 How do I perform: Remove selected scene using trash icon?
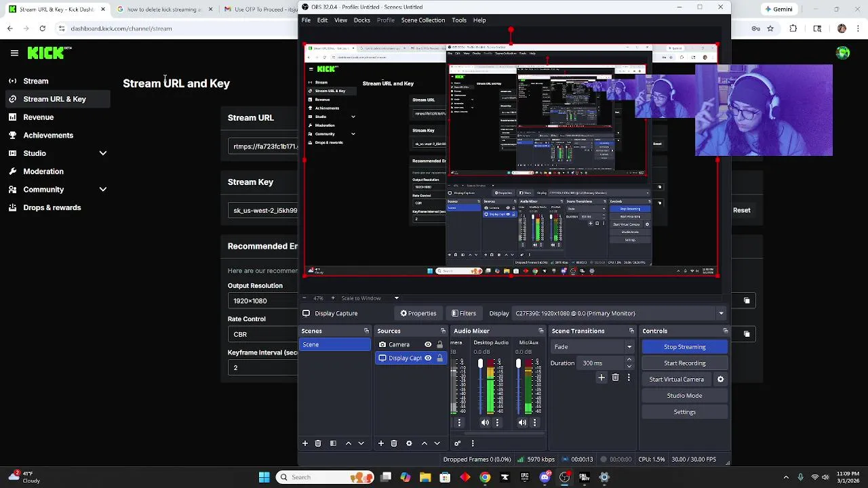318,443
